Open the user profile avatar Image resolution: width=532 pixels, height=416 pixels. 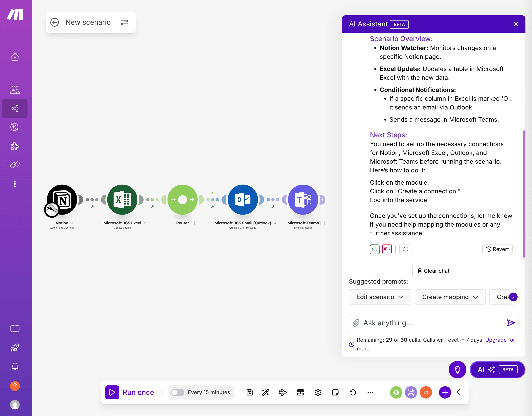pos(15,405)
